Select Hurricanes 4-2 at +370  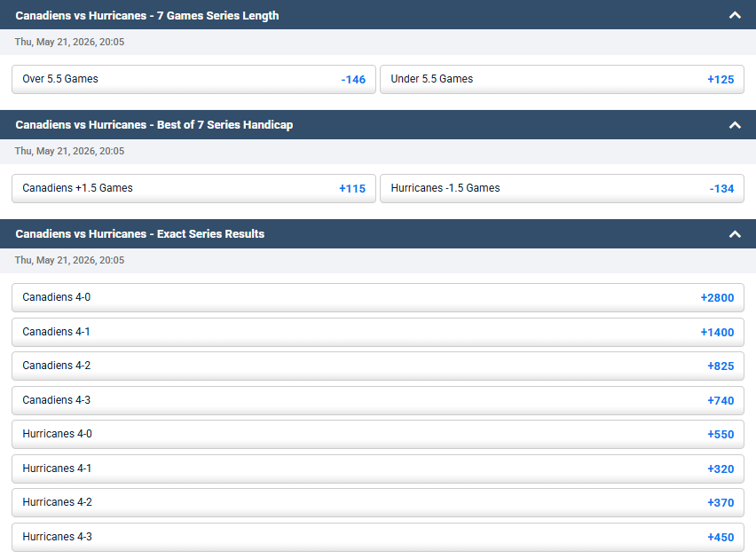coord(377,502)
